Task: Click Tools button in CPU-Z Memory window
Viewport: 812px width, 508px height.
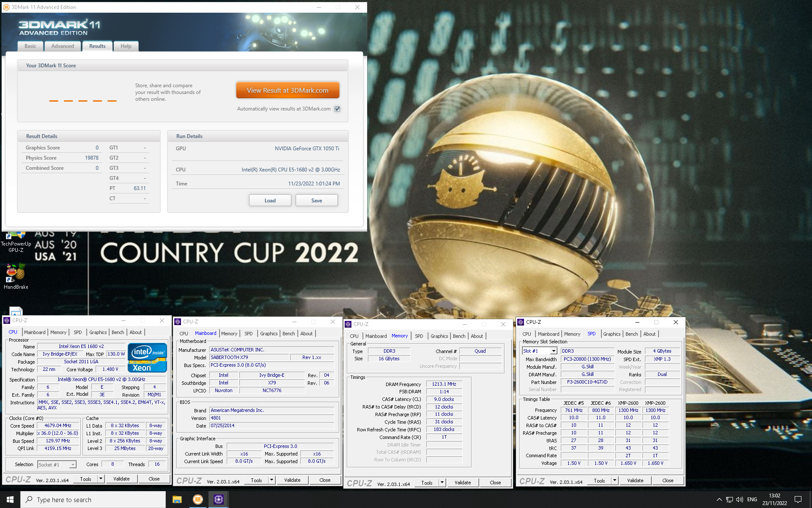Action: coord(427,483)
